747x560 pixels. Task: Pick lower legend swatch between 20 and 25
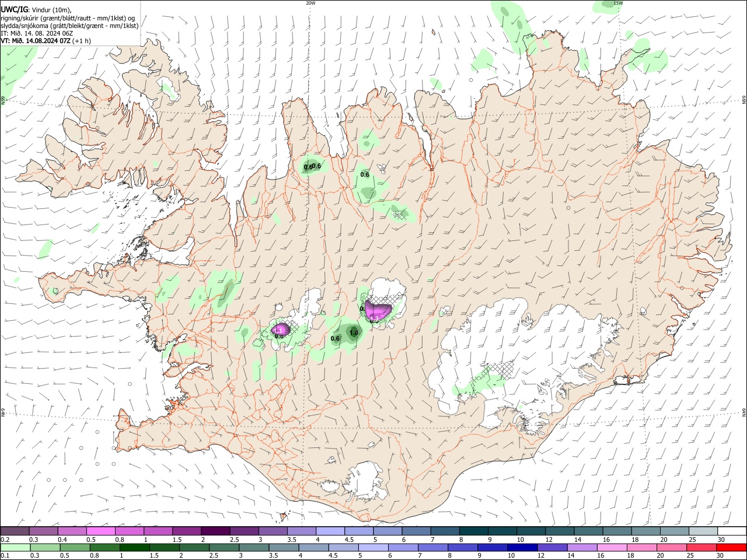click(671, 547)
